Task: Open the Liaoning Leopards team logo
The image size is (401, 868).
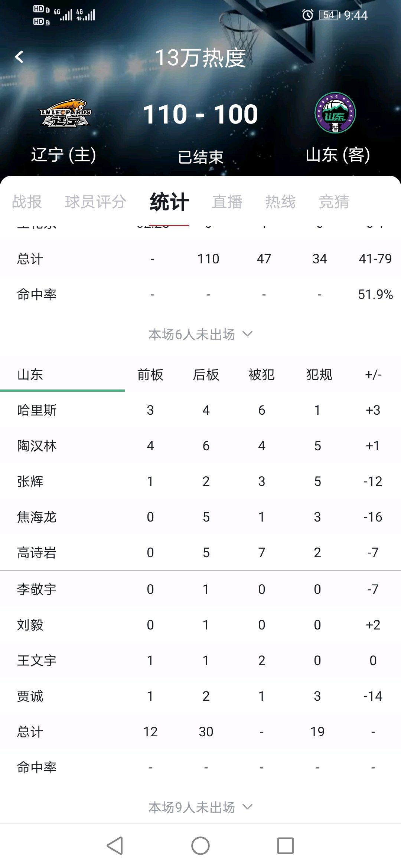Action: [65, 113]
